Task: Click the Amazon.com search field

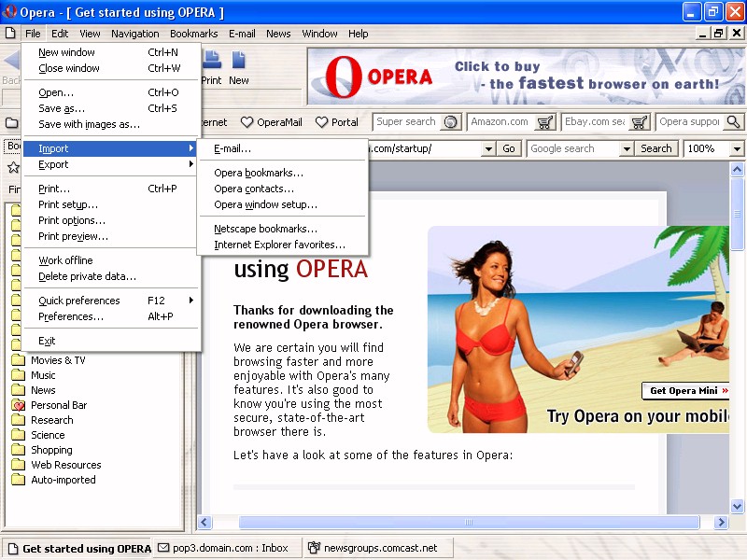Action: tap(501, 122)
